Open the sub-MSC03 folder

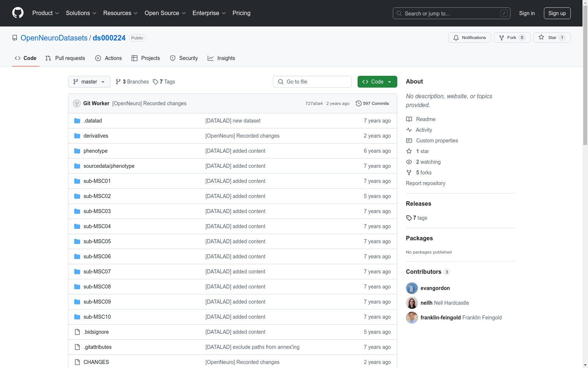tap(97, 211)
